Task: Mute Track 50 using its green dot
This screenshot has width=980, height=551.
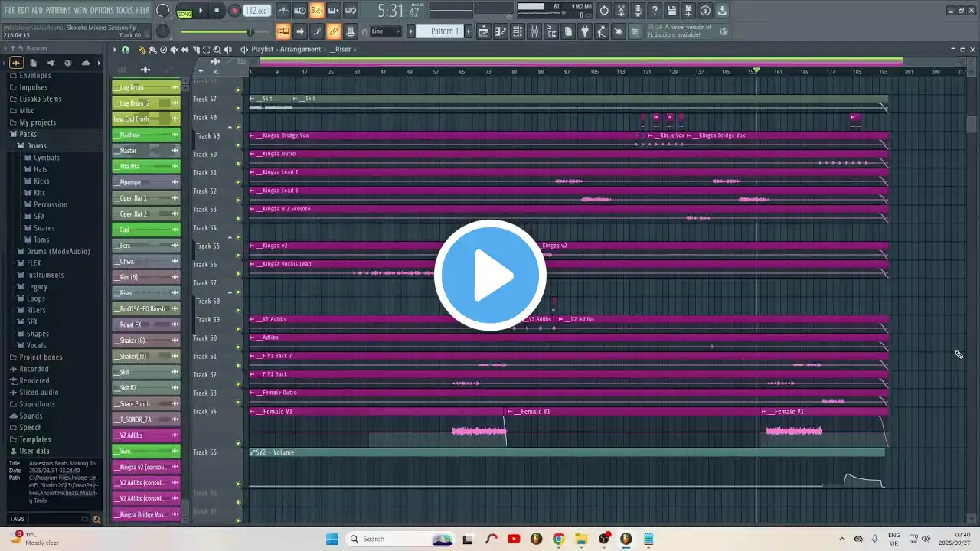Action: [x=238, y=163]
